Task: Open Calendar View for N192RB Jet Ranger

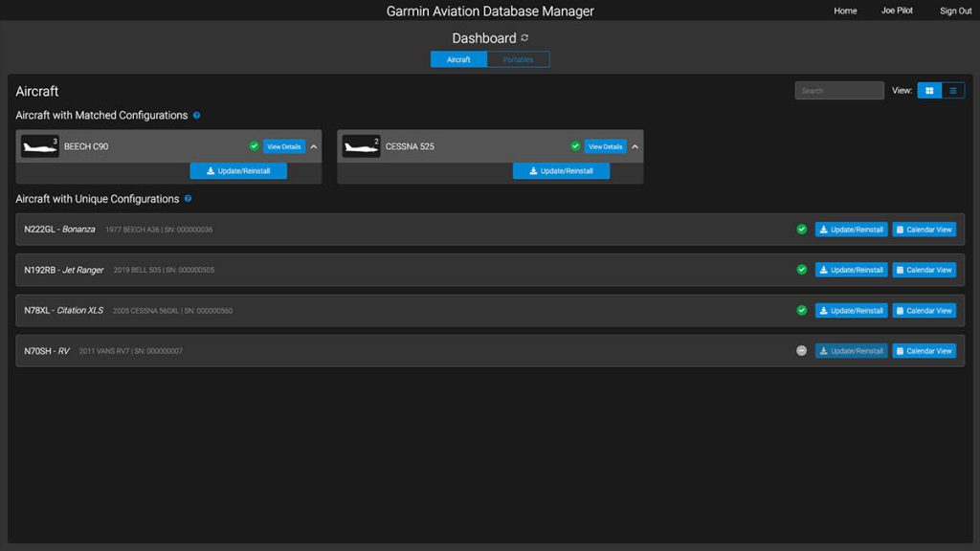Action: [924, 270]
